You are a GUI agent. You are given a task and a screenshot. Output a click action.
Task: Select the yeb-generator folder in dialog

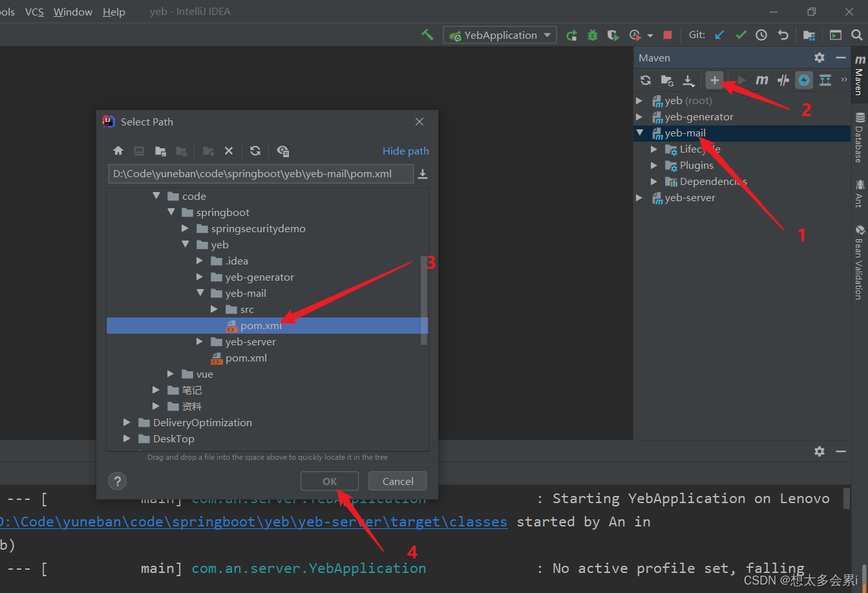[259, 277]
